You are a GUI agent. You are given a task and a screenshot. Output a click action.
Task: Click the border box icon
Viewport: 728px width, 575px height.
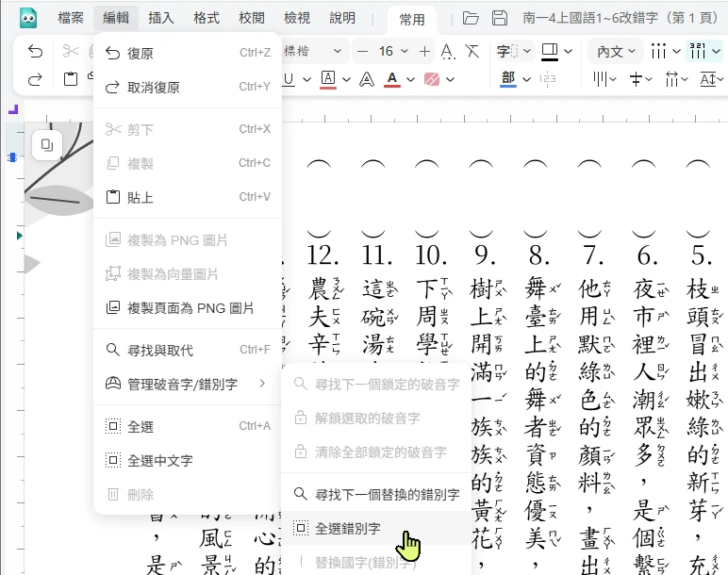(x=550, y=51)
